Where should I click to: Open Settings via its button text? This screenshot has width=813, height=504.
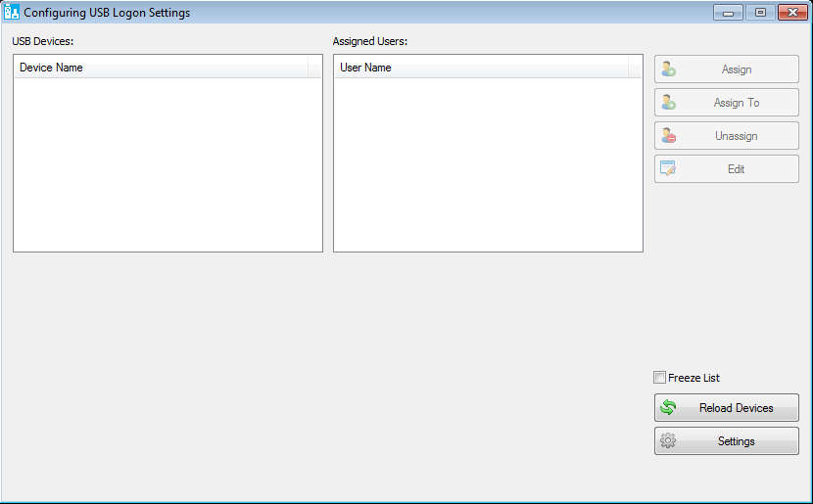(737, 441)
